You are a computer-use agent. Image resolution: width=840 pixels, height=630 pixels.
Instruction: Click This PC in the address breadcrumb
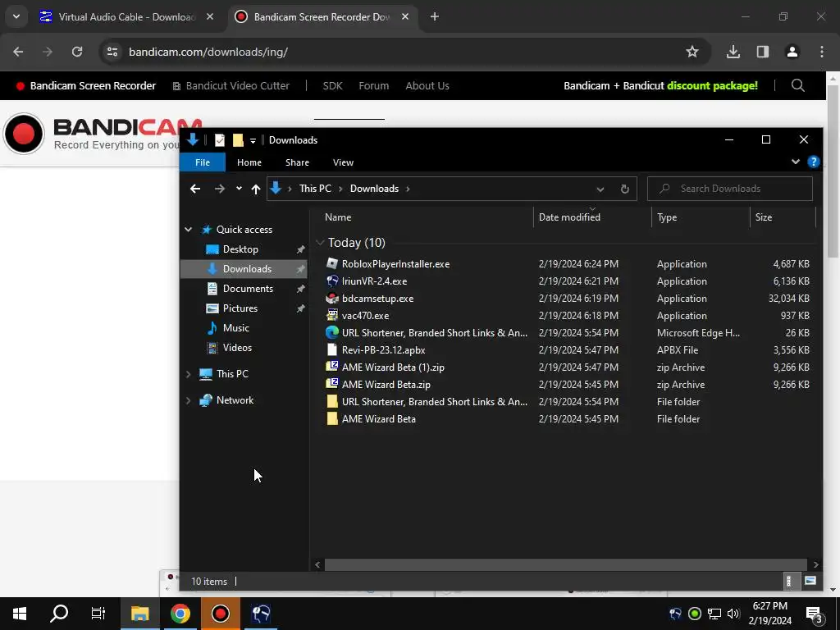tap(315, 189)
